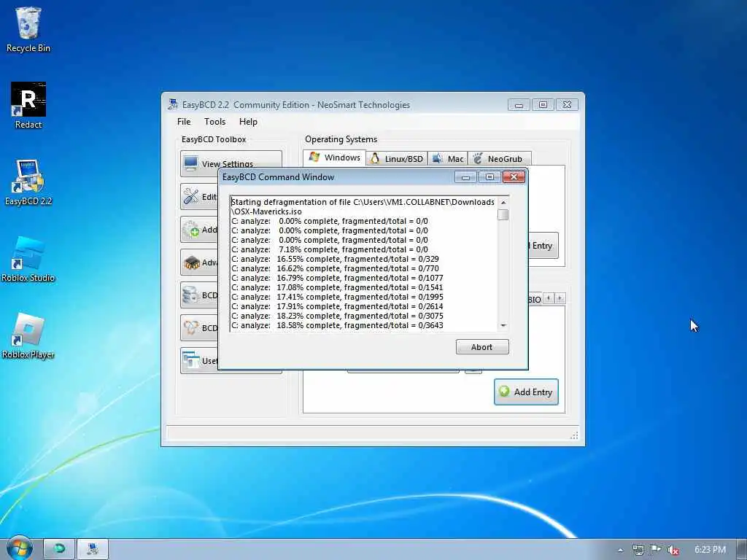This screenshot has height=560, width=747.
Task: Close the EasyBCD Command Window
Action: pos(514,177)
